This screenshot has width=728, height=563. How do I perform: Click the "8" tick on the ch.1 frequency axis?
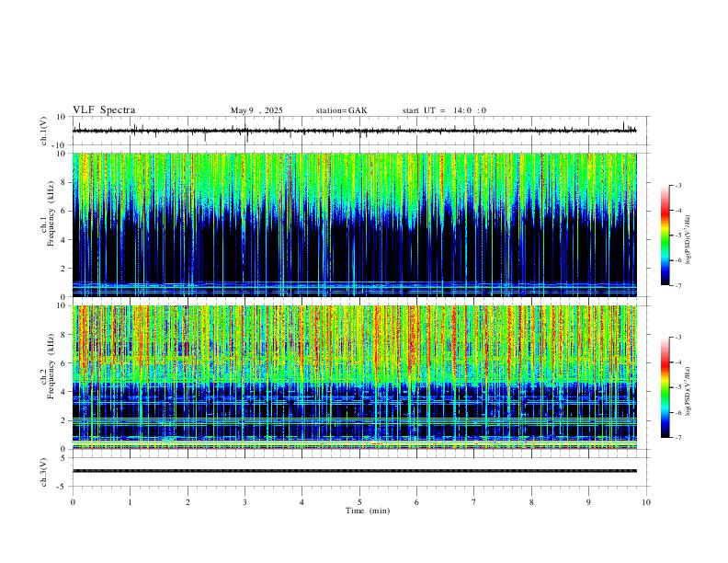pos(64,182)
